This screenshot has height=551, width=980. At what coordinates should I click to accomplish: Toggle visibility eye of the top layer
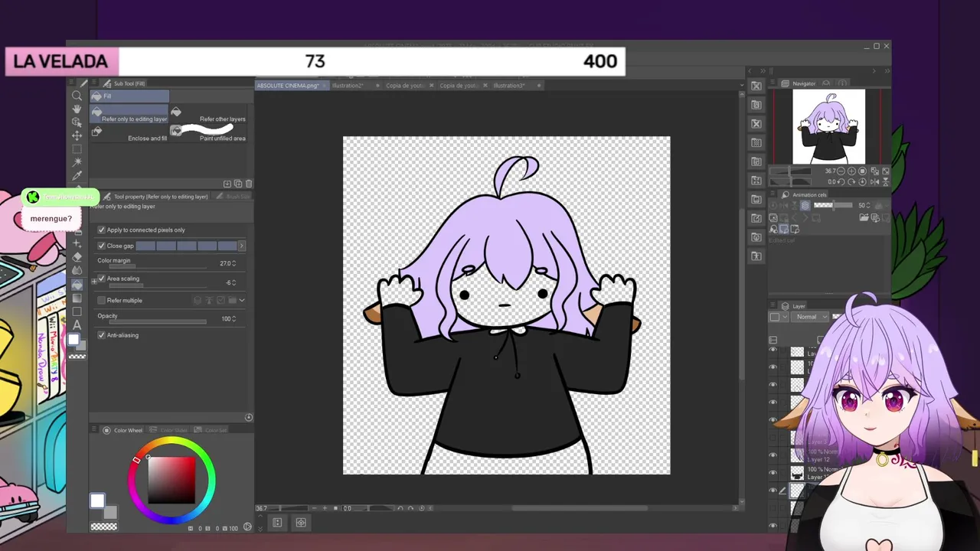click(x=773, y=350)
